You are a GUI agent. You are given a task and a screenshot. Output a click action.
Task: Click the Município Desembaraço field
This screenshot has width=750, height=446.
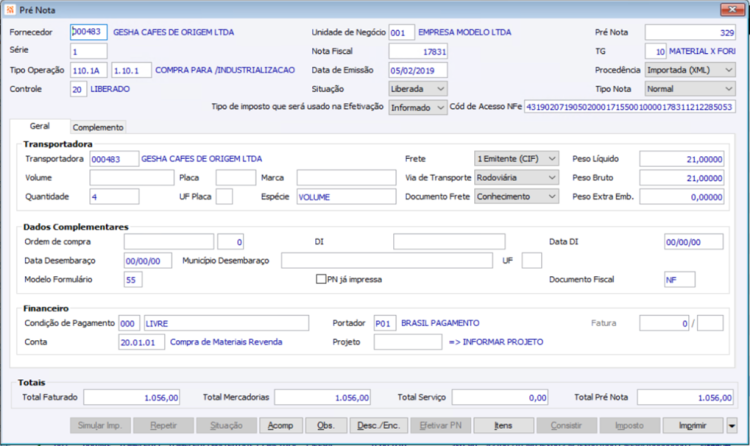(387, 261)
